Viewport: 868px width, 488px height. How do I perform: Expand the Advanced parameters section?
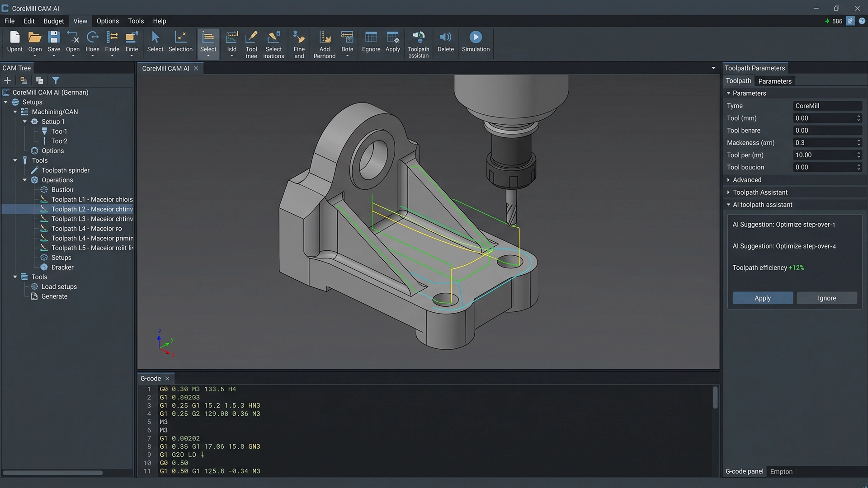click(x=729, y=179)
